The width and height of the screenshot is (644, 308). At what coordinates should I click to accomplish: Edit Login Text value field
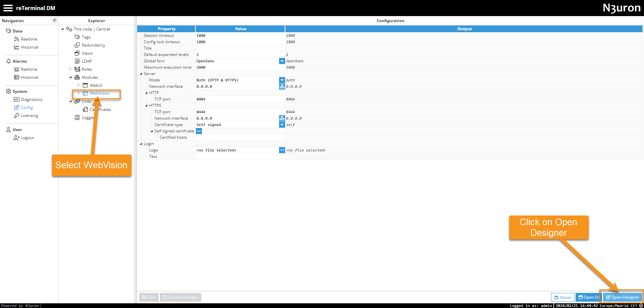coord(240,157)
